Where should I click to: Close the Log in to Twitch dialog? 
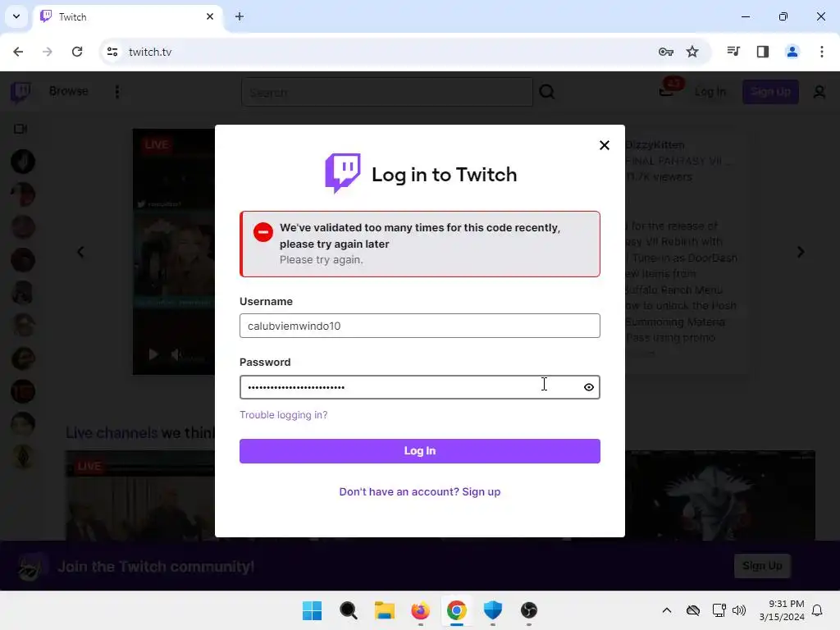click(x=605, y=145)
